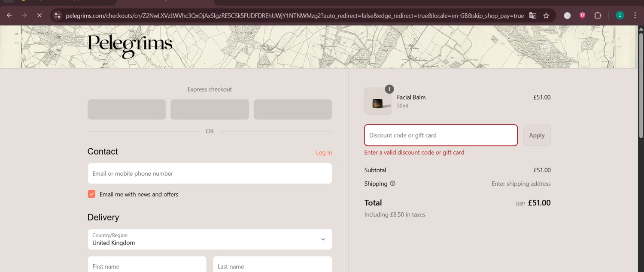This screenshot has height=272, width=644.
Task: Bookmark this page with the star
Action: (546, 15)
